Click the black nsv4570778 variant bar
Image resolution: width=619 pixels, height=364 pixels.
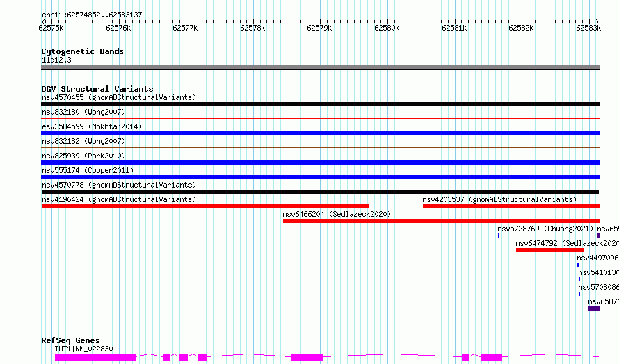pyautogui.click(x=320, y=192)
